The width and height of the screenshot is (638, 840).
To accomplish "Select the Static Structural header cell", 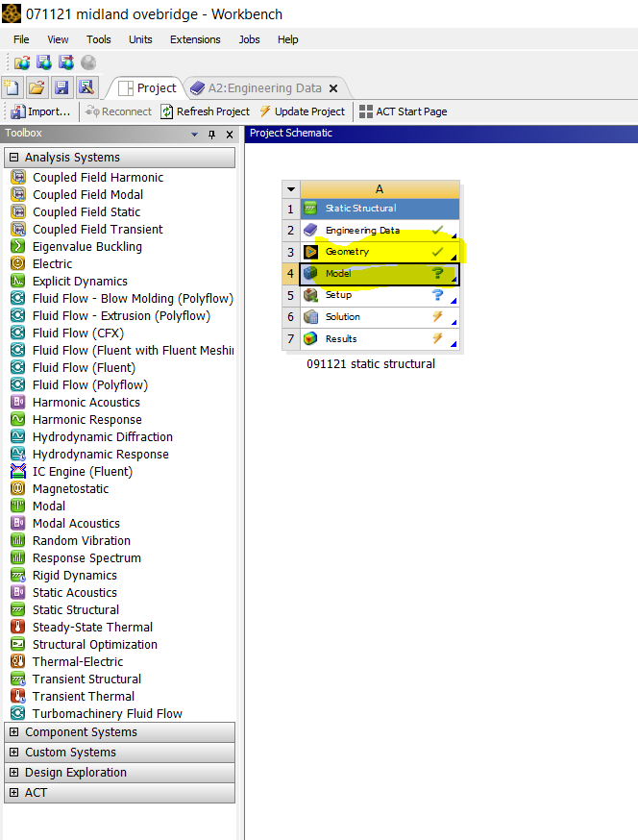I will [x=380, y=209].
